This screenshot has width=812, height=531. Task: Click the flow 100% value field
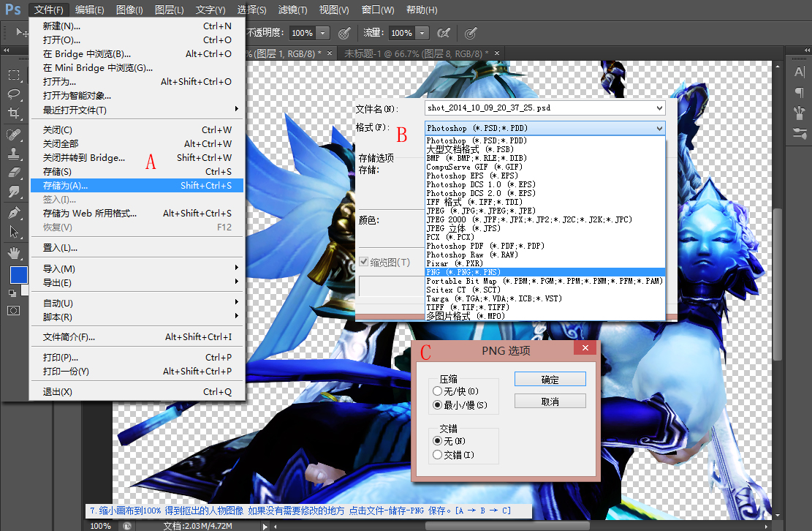(403, 33)
